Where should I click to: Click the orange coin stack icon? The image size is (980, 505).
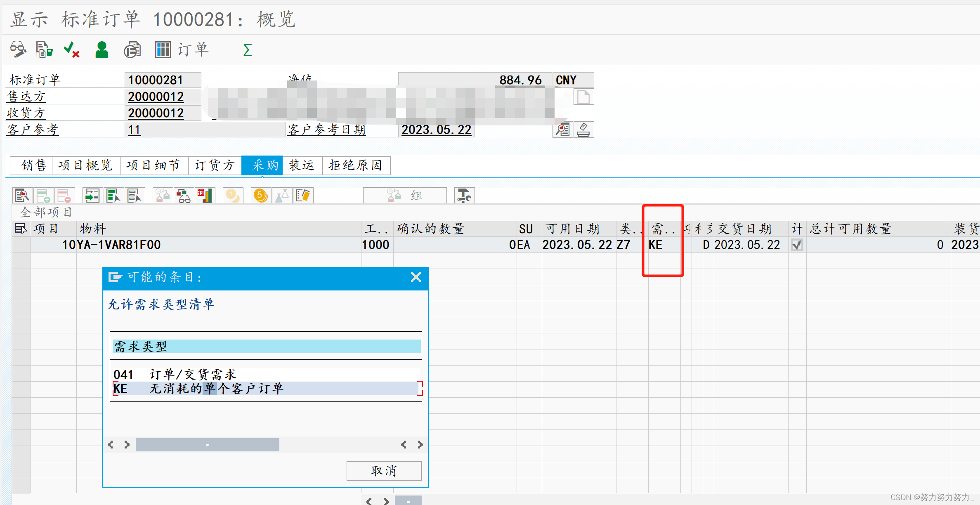[x=260, y=196]
